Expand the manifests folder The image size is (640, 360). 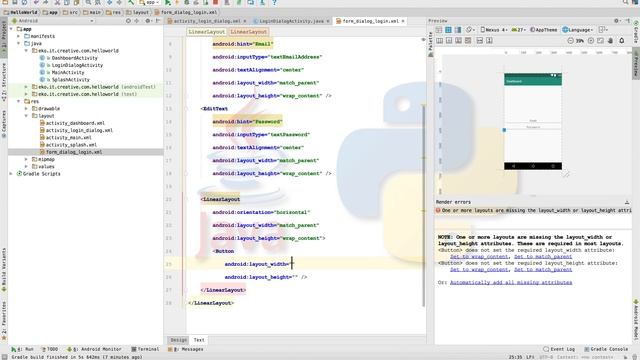point(19,36)
